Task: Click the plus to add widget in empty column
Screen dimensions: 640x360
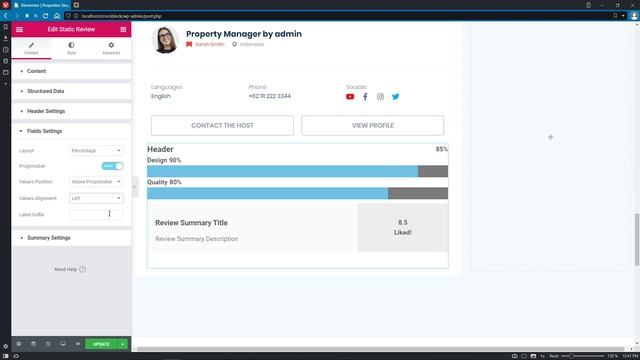Action: pyautogui.click(x=551, y=137)
